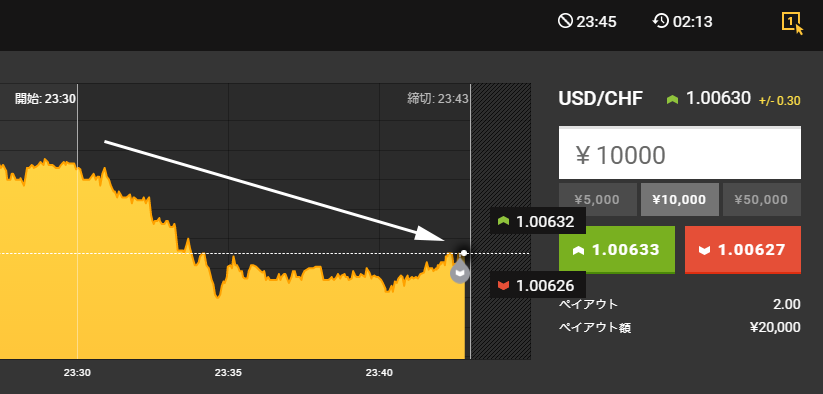The width and height of the screenshot is (823, 394).
Task: Click the 開始: 23:30 start marker
Action: [x=45, y=99]
